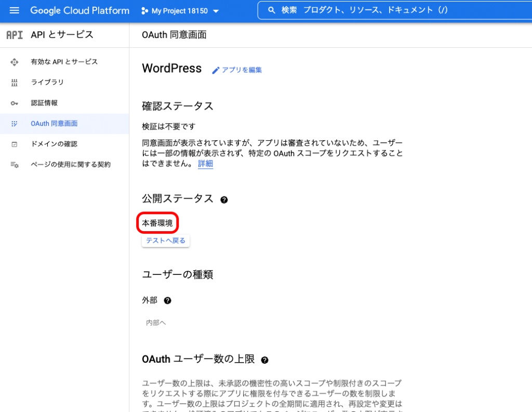Click the checkbox icon beside ドメインの確認
532x412 pixels.
tap(14, 144)
